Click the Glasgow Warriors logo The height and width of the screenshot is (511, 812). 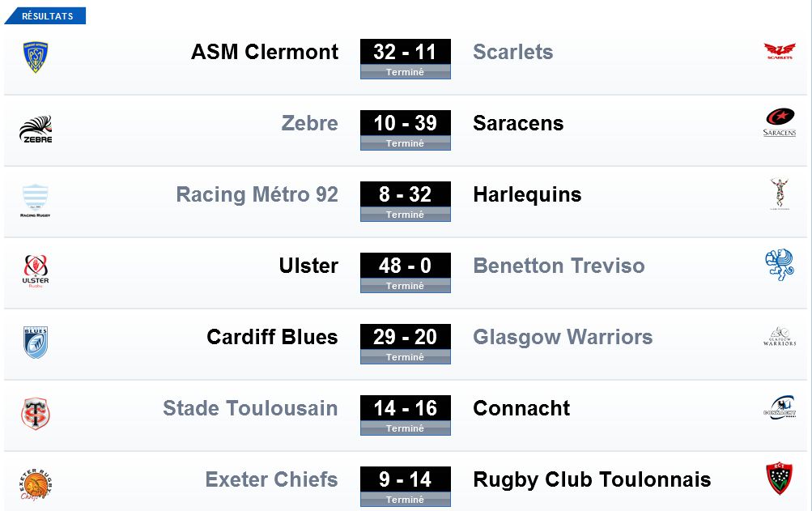coord(780,336)
